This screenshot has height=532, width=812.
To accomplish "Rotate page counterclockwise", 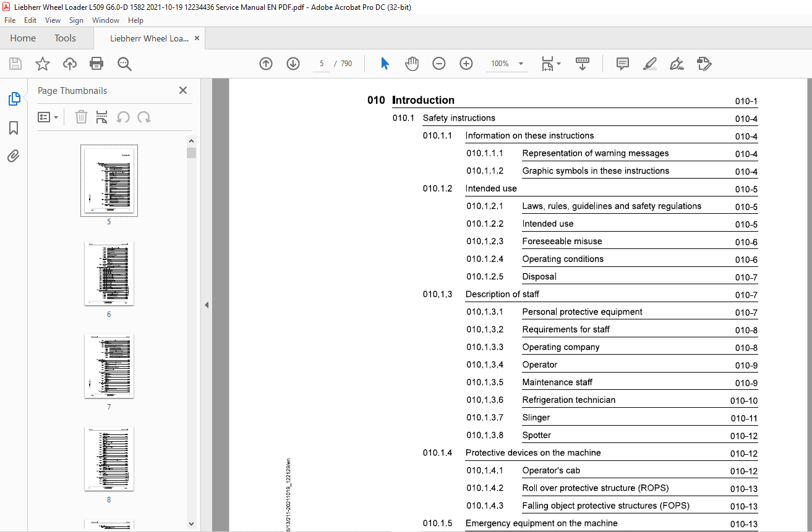I will point(123,117).
